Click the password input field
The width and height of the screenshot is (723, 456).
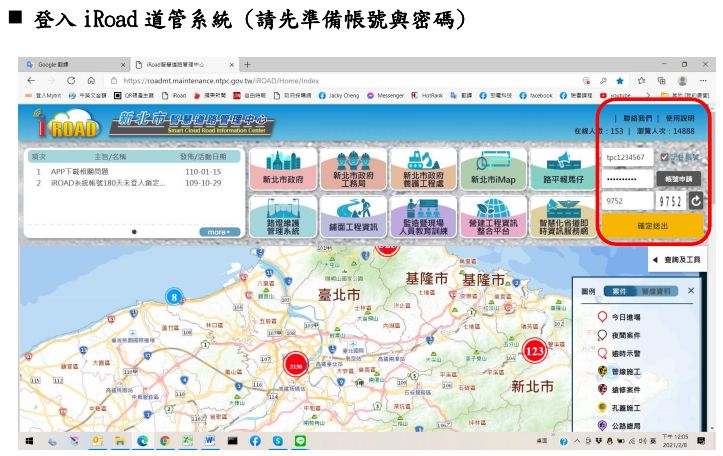[x=627, y=179]
